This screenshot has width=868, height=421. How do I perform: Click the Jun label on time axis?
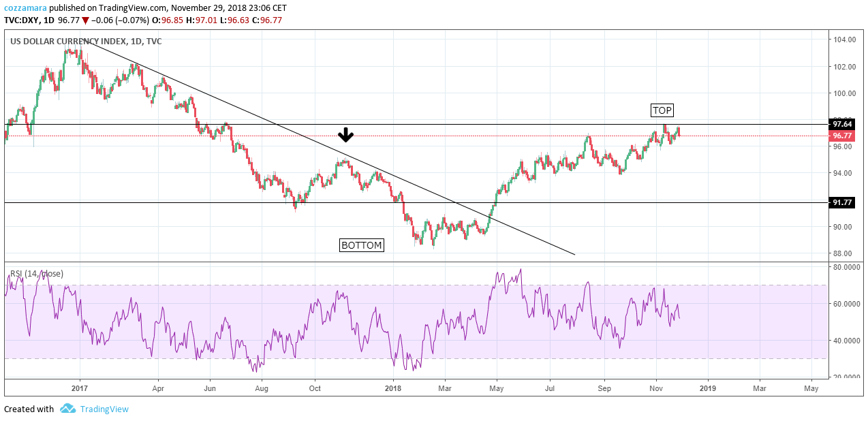210,388
